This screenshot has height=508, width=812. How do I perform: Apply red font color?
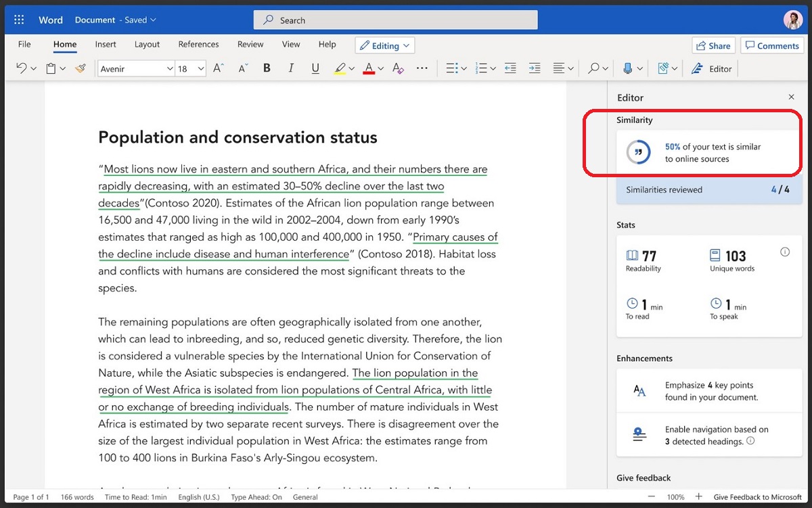tap(369, 68)
